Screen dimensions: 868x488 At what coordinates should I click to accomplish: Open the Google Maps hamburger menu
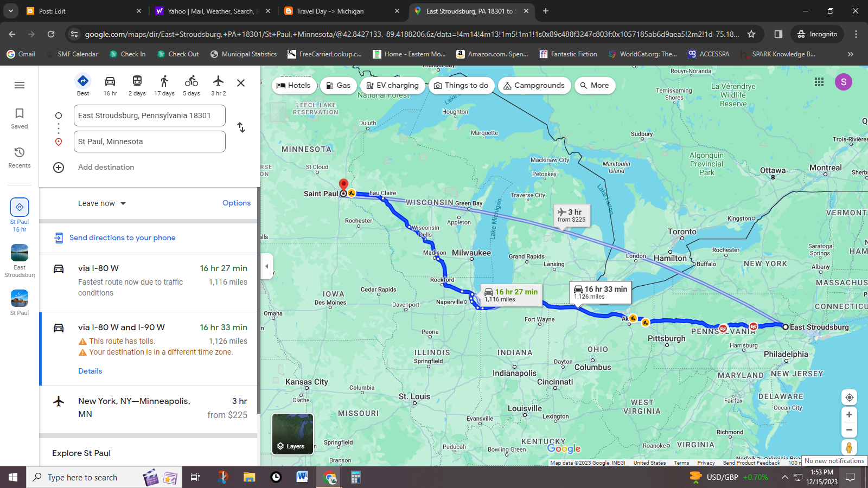point(20,85)
